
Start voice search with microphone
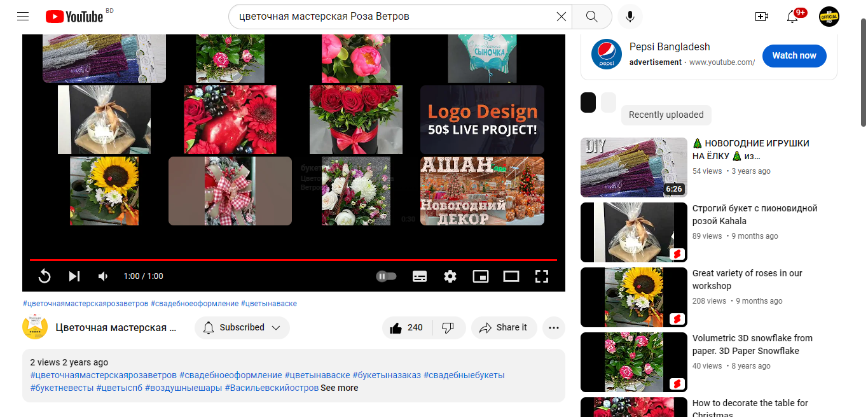630,17
